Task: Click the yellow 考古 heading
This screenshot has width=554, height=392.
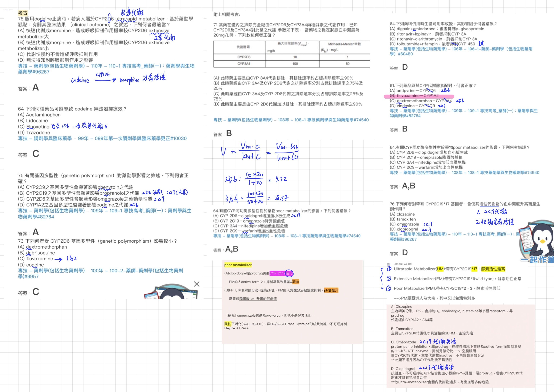Action: point(23,13)
